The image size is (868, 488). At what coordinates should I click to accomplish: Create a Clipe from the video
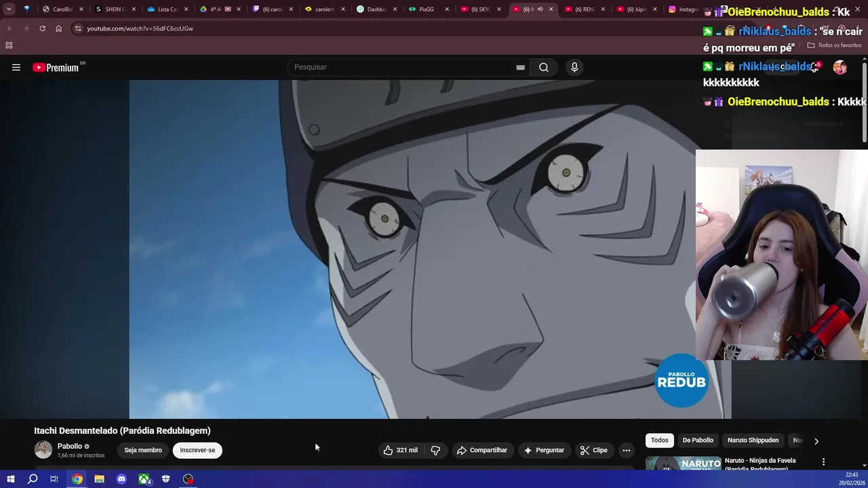pyautogui.click(x=594, y=450)
